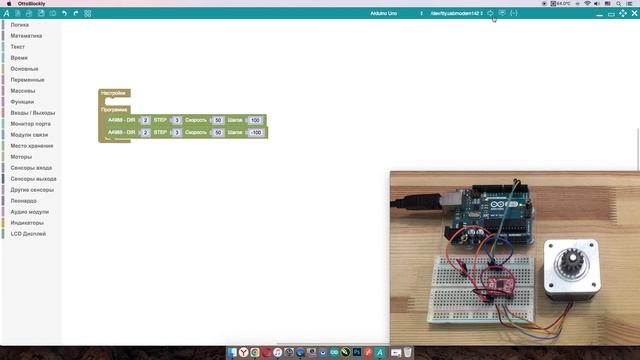Select the Индикаторы category
This screenshot has height=360, width=640.
[27, 223]
